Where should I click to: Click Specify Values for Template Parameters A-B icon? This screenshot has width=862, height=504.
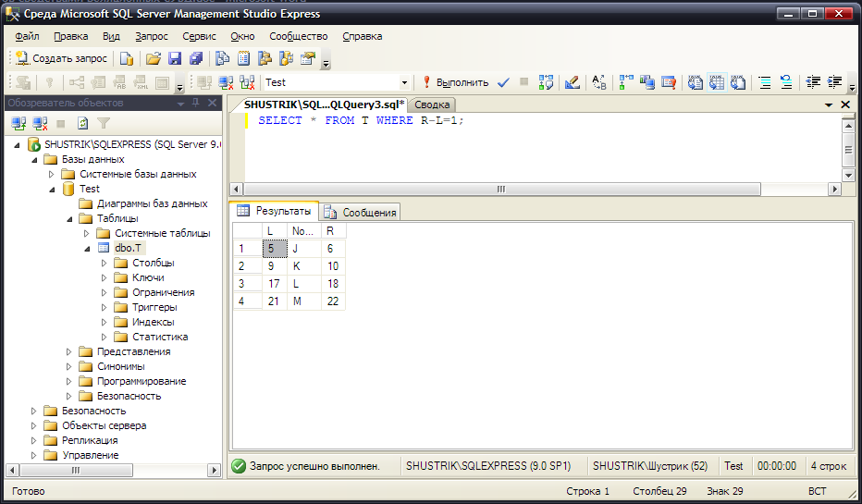pos(599,82)
